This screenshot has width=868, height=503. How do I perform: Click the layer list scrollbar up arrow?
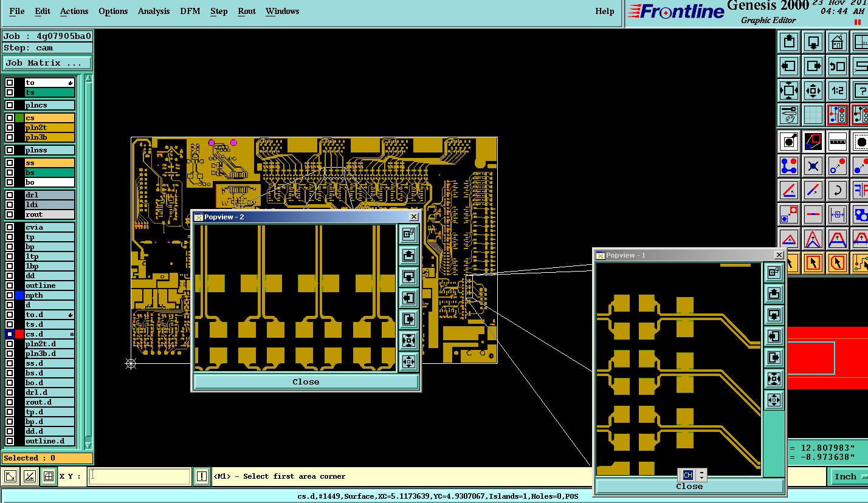pos(88,79)
